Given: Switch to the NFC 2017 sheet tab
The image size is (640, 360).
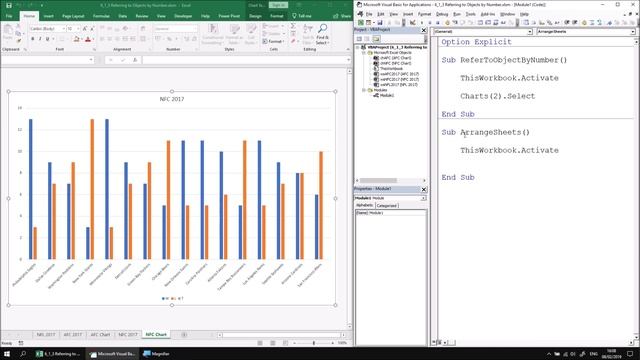Looking at the screenshot, I should [x=128, y=335].
